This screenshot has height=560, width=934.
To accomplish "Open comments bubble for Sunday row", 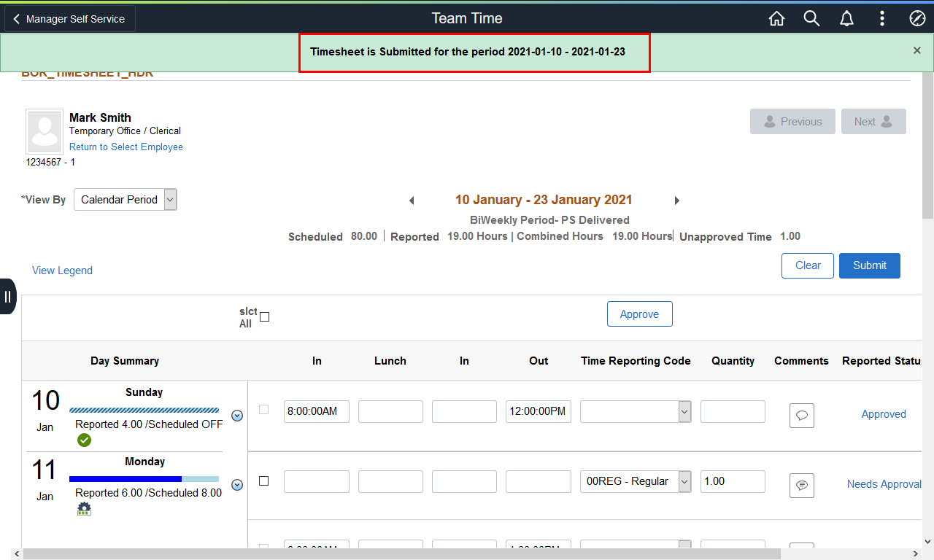I will [x=801, y=416].
